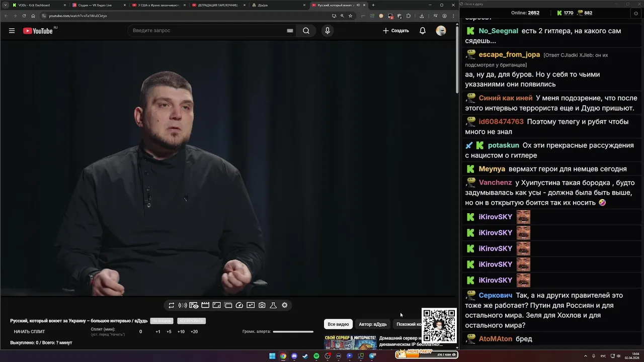Add +1 minute to split
This screenshot has height=362, width=644.
[158, 332]
